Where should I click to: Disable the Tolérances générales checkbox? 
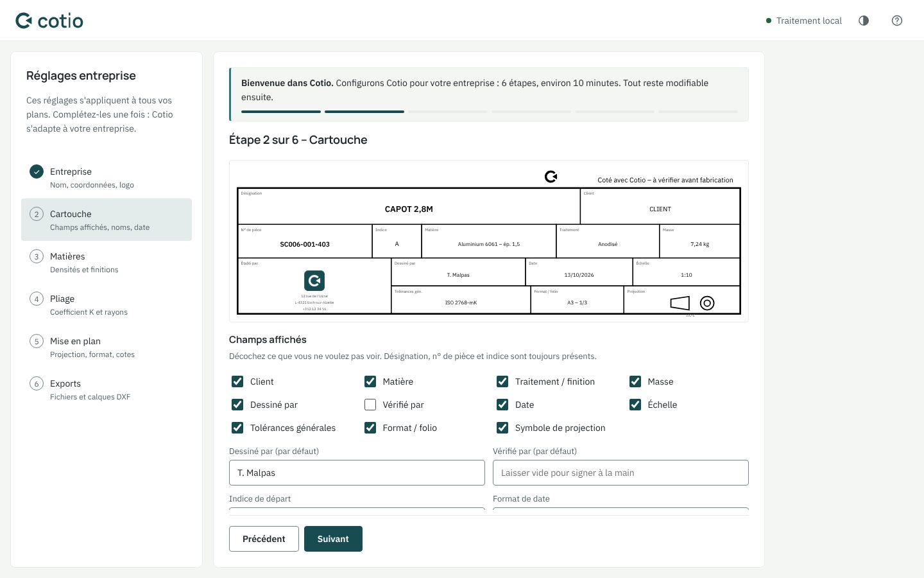point(237,428)
